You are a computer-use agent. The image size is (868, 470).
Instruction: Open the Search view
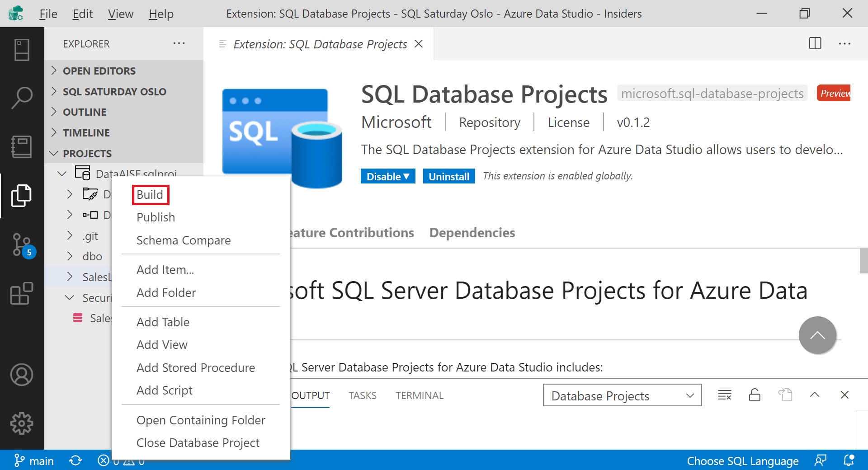pyautogui.click(x=21, y=97)
